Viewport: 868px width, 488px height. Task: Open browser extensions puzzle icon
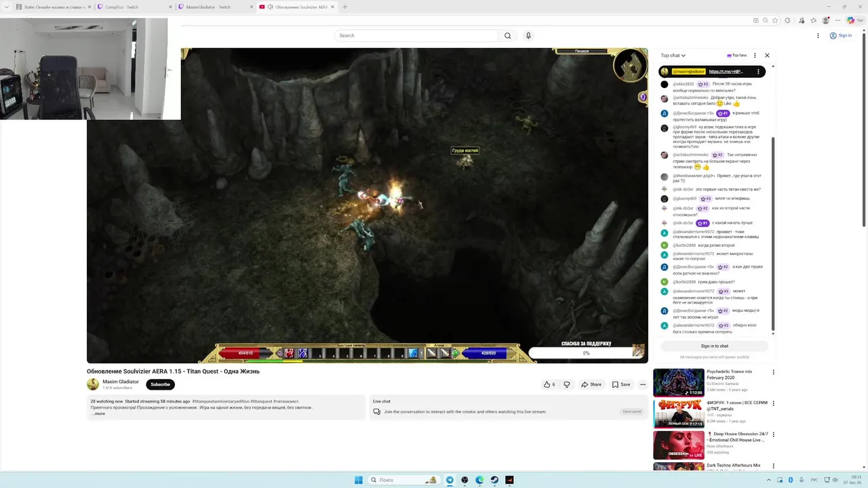(787, 20)
